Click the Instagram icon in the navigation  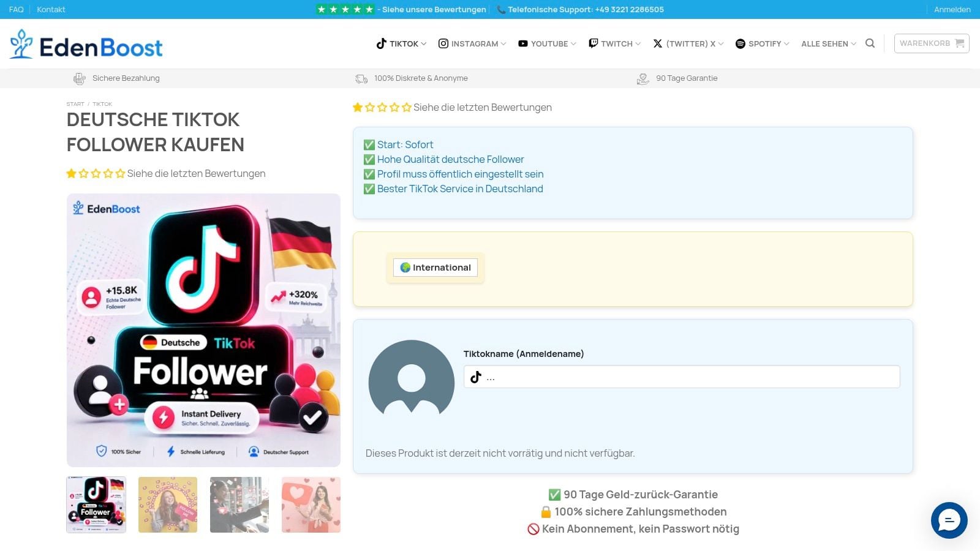[443, 43]
